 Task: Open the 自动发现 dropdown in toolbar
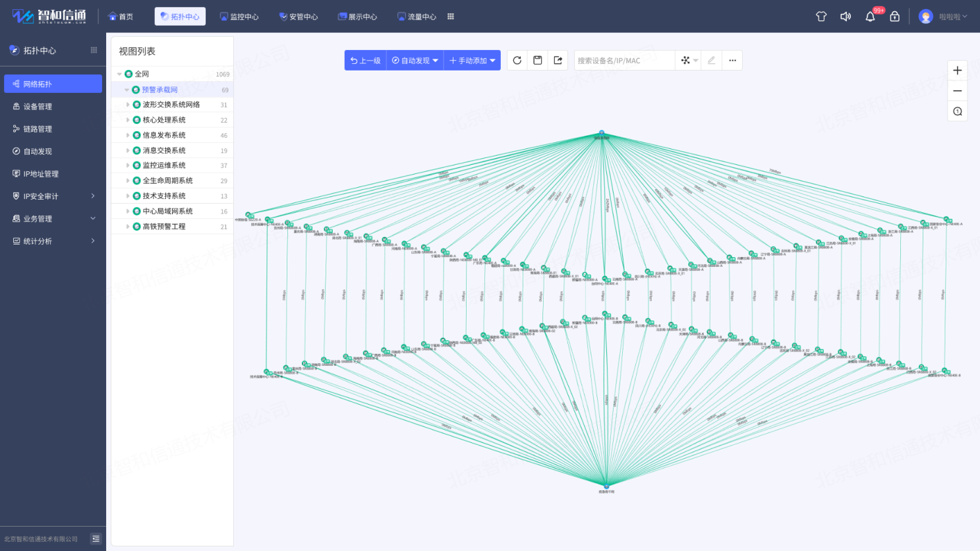415,61
